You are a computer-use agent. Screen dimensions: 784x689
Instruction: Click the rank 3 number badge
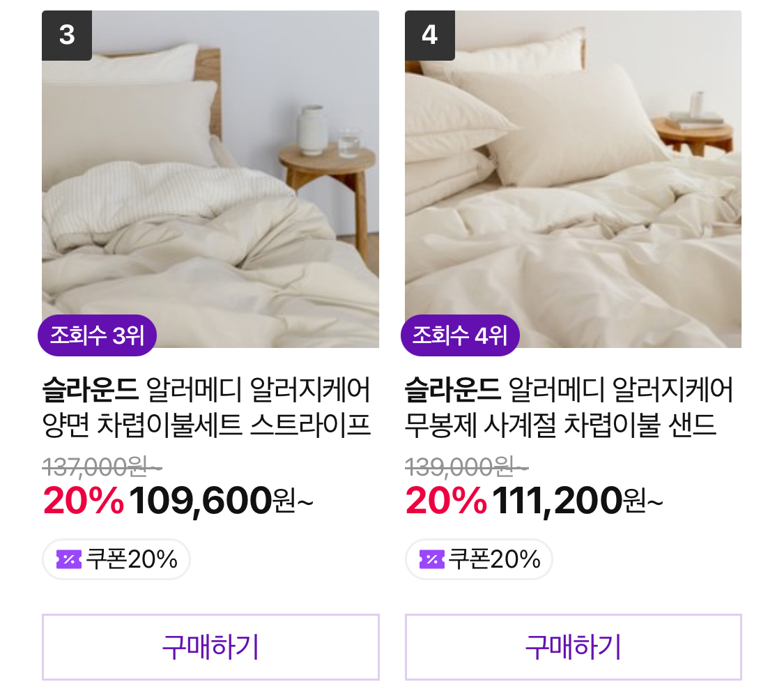[x=67, y=35]
